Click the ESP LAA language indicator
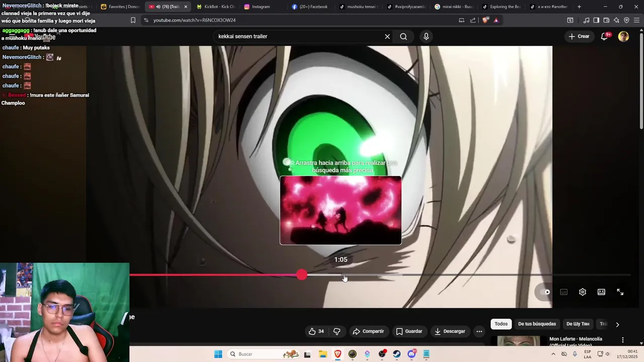The image size is (644, 362). [588, 354]
